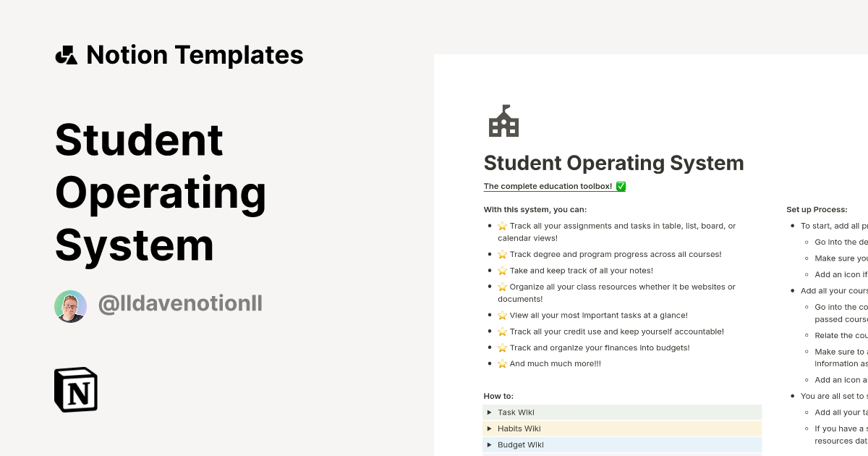Click the star emoji beside class resources bullet

pyautogui.click(x=502, y=287)
